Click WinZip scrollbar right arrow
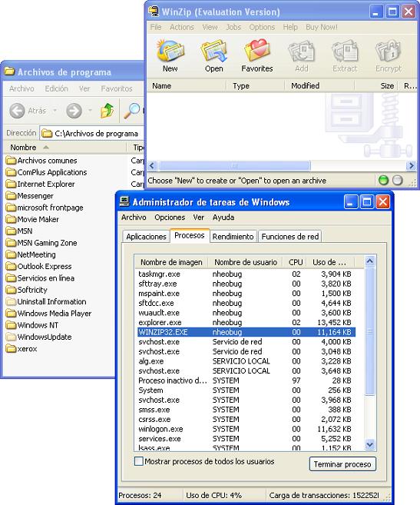This screenshot has width=420, height=505. click(411, 166)
